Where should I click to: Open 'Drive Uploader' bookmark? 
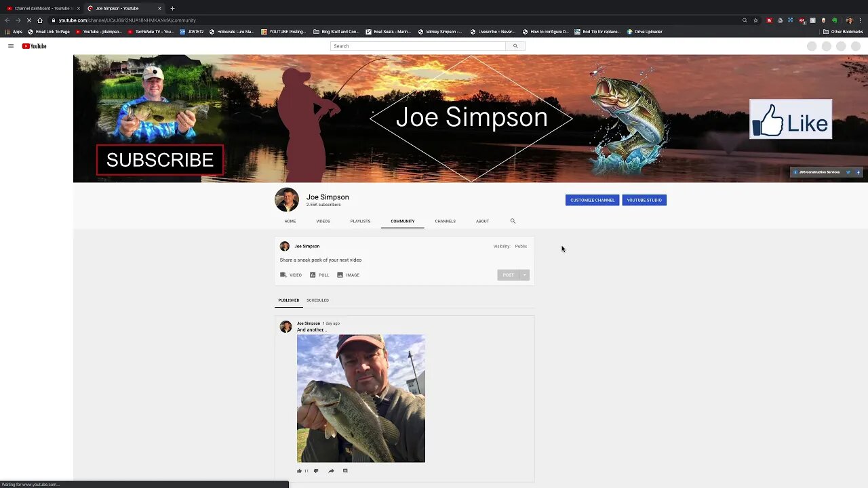(x=644, y=32)
